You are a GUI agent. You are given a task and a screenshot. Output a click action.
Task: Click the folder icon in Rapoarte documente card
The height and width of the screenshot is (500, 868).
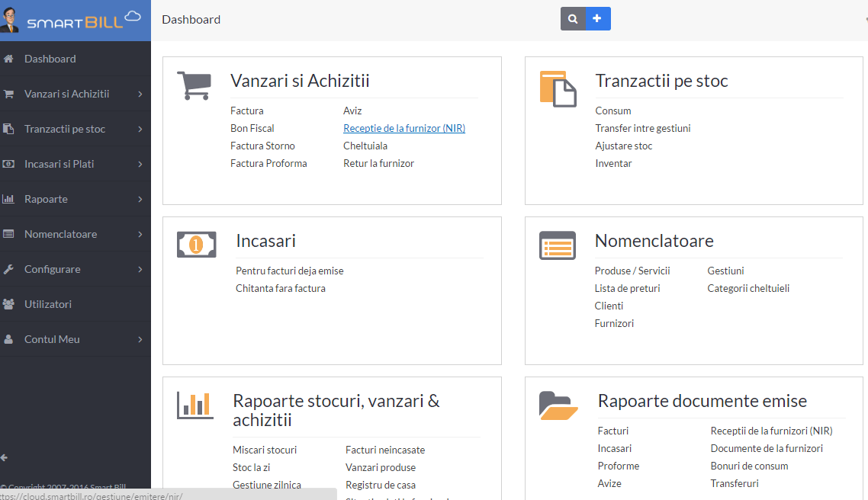coord(558,405)
